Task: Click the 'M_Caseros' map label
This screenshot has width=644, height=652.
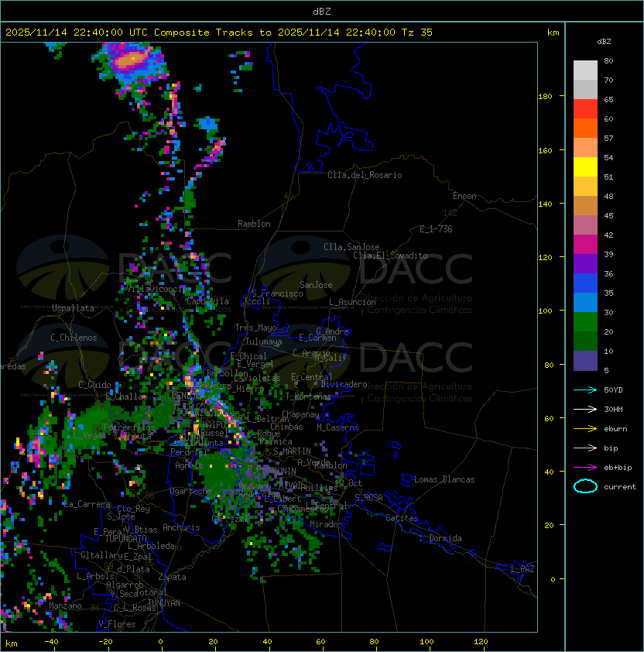Action: (337, 427)
